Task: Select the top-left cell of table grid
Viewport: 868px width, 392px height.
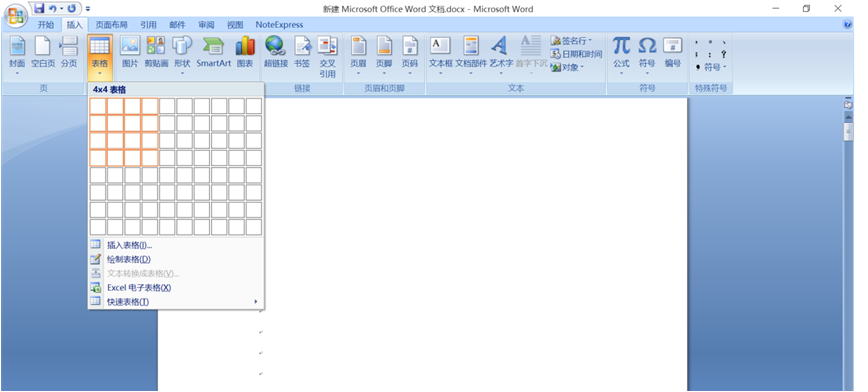Action: click(98, 106)
